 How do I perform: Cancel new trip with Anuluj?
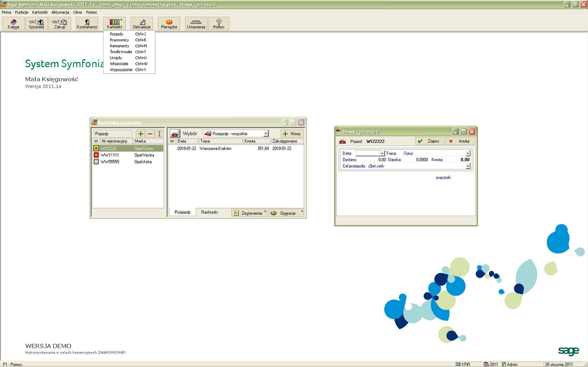pyautogui.click(x=460, y=141)
